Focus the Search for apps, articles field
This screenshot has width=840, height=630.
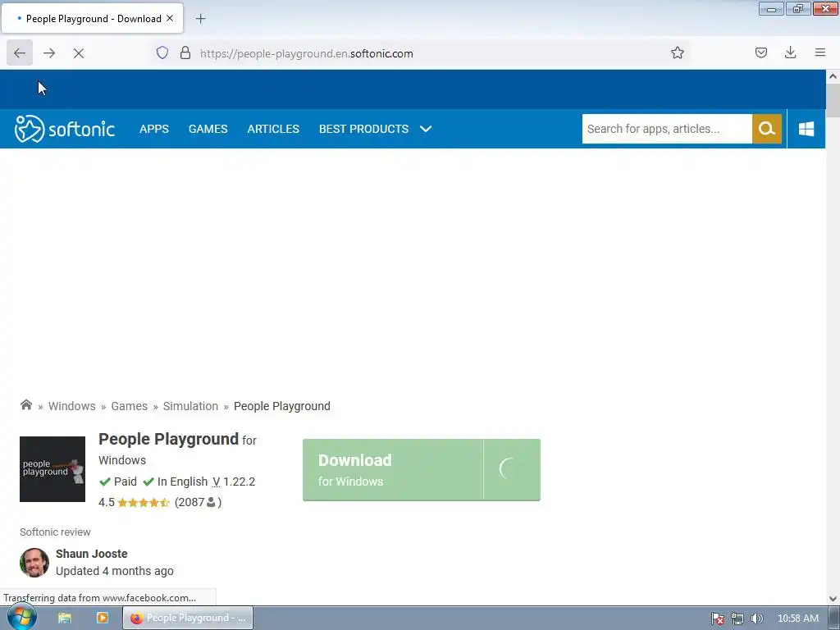tap(667, 129)
